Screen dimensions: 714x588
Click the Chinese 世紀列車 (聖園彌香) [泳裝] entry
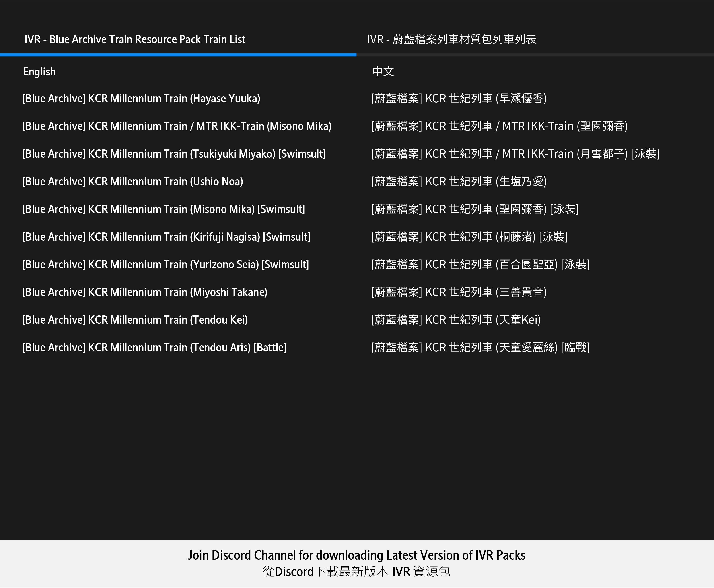pyautogui.click(x=475, y=209)
